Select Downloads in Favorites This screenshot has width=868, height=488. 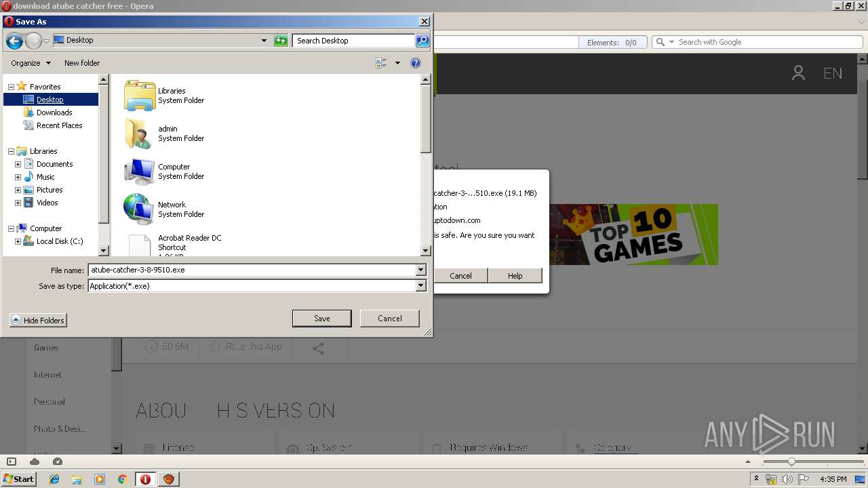tap(54, 113)
